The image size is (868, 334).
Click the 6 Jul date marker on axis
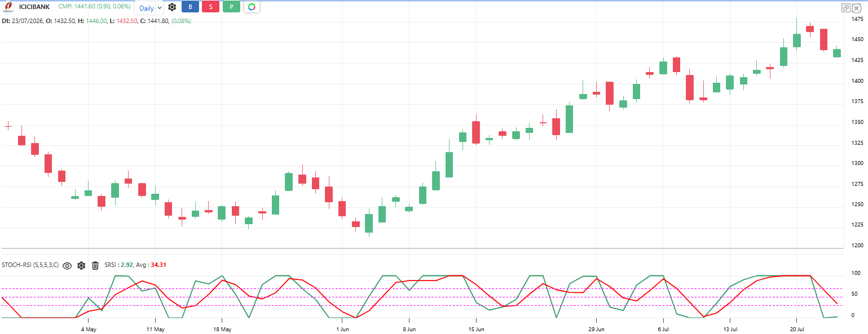pyautogui.click(x=664, y=328)
